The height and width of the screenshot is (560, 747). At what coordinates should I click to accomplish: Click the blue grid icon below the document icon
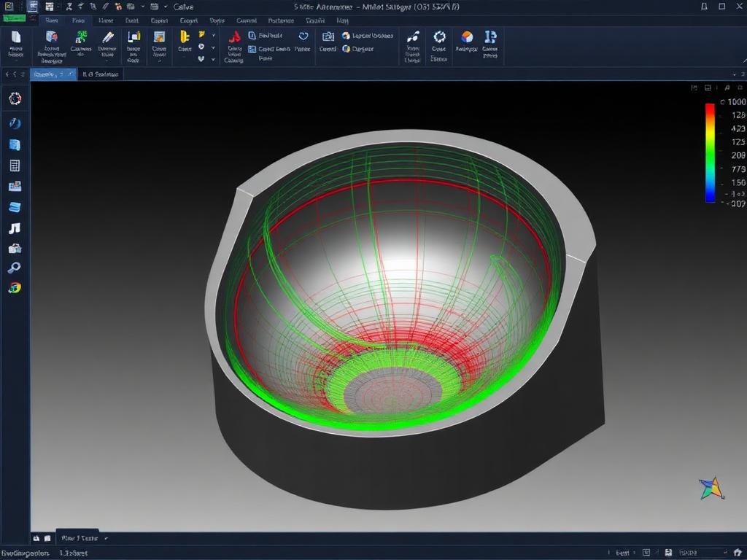coord(252,49)
